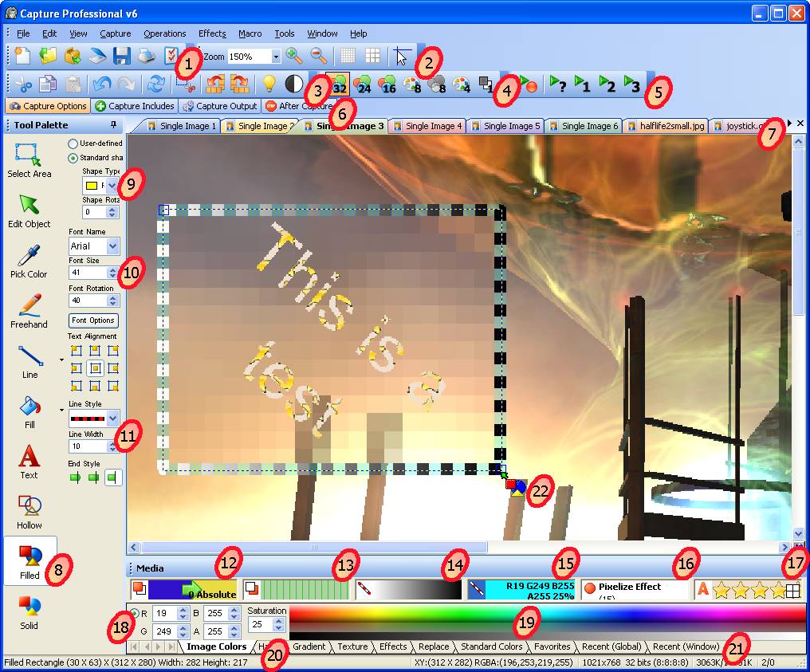
Task: Switch to the halflife2small.jpg tab
Action: pyautogui.click(x=666, y=126)
